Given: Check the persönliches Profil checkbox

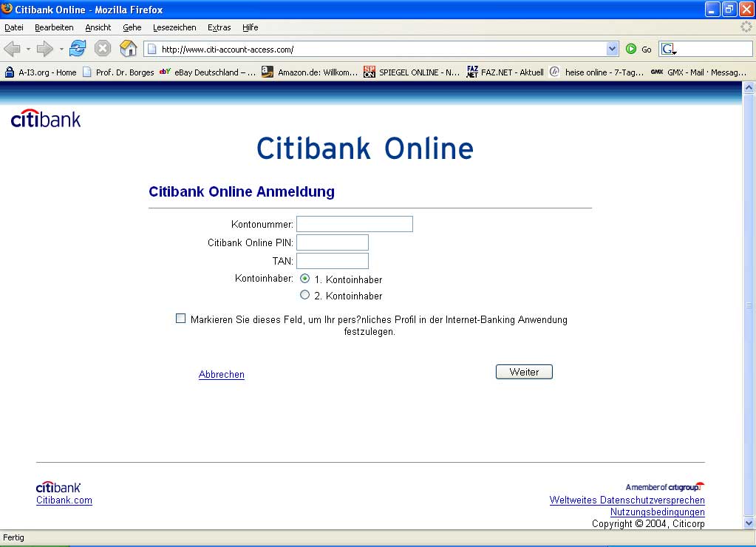Looking at the screenshot, I should (x=180, y=319).
